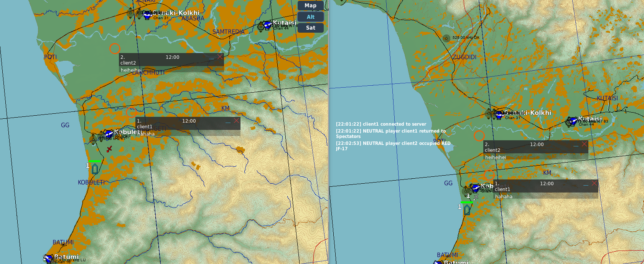
Task: Edit the 'heiheihei' mark text in left map
Action: pyautogui.click(x=171, y=70)
